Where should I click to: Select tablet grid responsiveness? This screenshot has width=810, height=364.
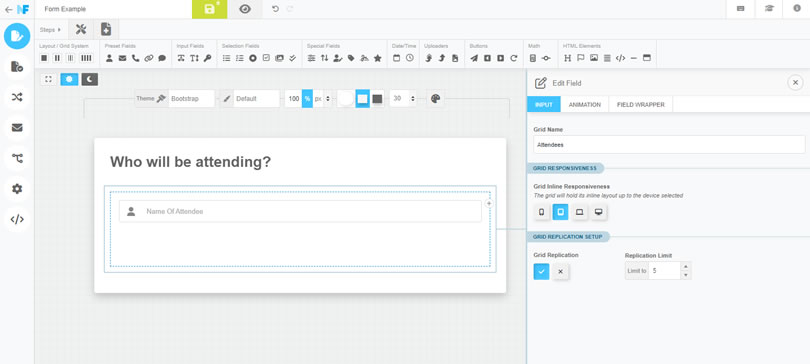[x=560, y=212]
